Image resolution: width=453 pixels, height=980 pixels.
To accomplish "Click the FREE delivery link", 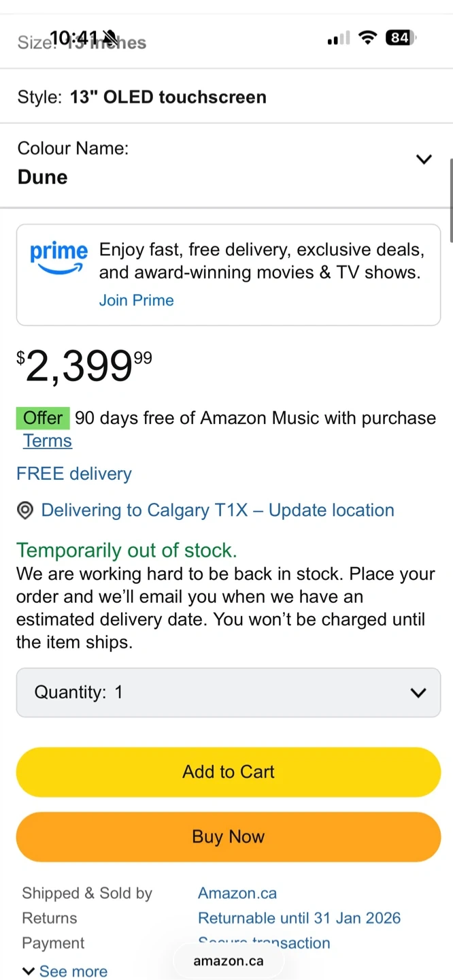I will pyautogui.click(x=74, y=474).
